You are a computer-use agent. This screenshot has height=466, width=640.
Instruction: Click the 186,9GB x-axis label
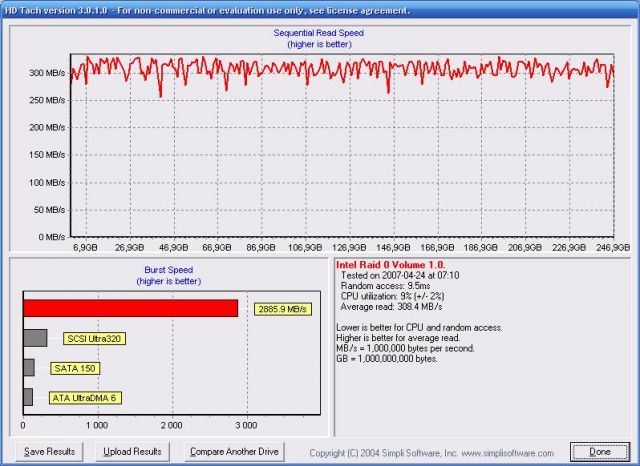click(x=480, y=247)
